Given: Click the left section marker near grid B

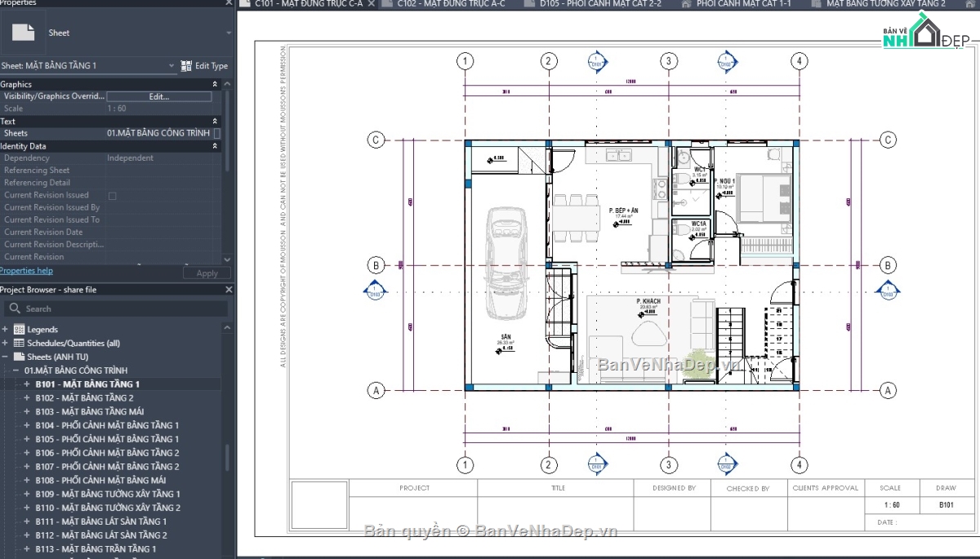Looking at the screenshot, I should click(x=375, y=290).
